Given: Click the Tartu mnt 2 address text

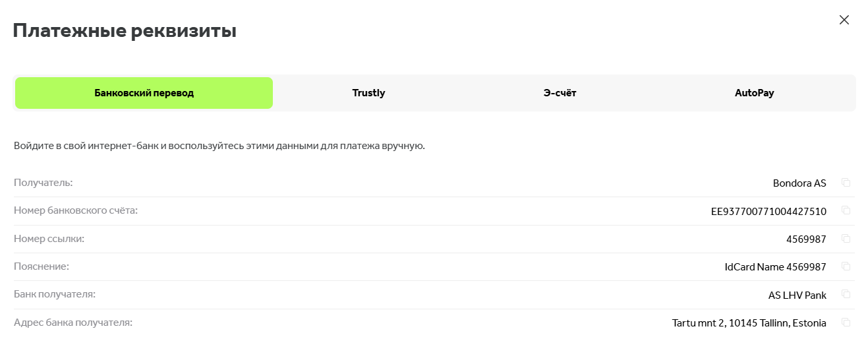Looking at the screenshot, I should click(749, 323).
